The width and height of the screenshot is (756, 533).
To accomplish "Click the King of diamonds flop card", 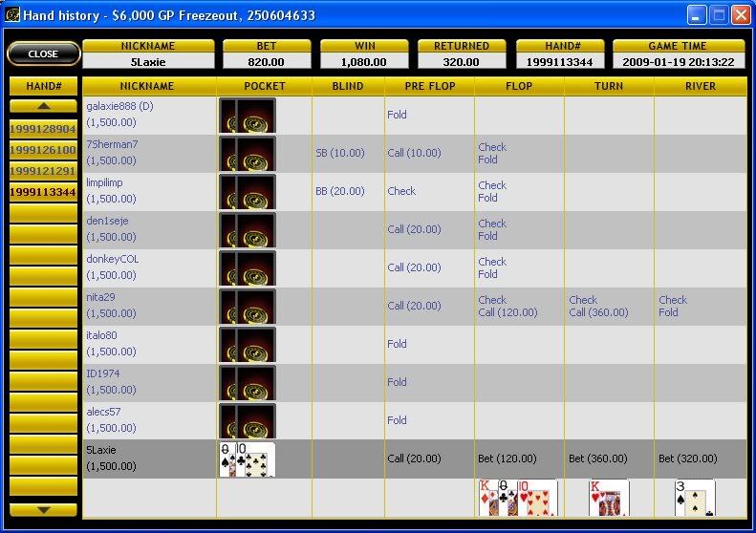I will [488, 498].
